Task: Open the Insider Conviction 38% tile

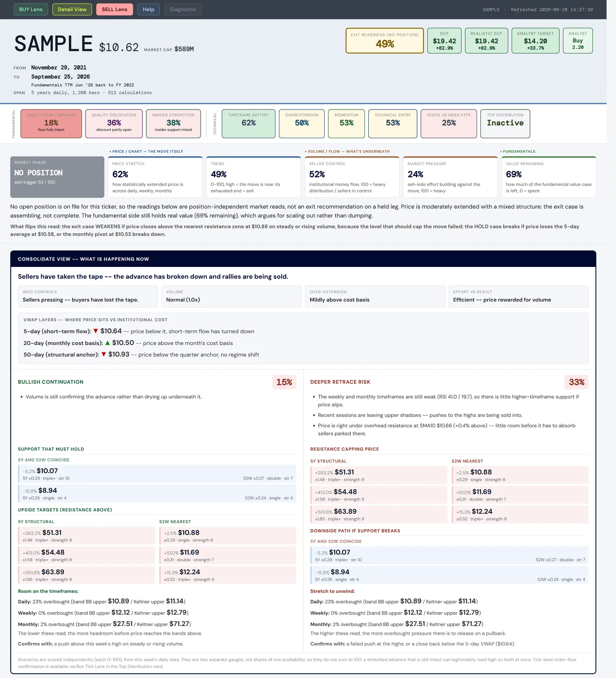Action: click(x=173, y=124)
